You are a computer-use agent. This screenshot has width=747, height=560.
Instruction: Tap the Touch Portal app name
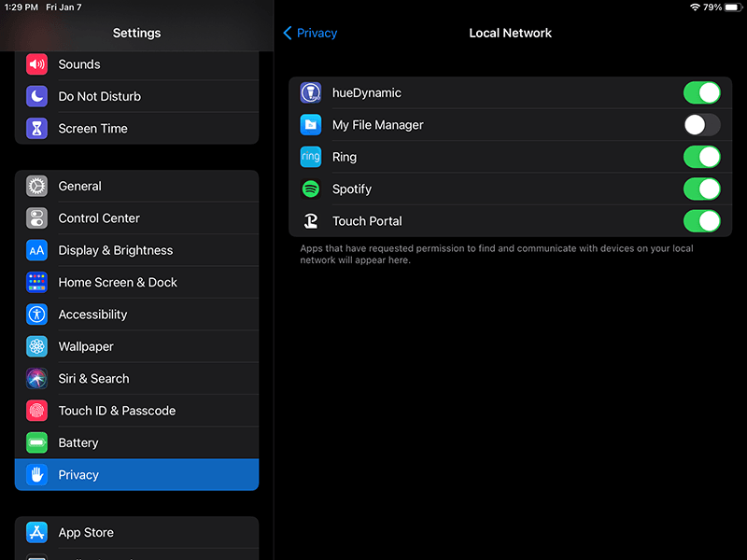[367, 221]
